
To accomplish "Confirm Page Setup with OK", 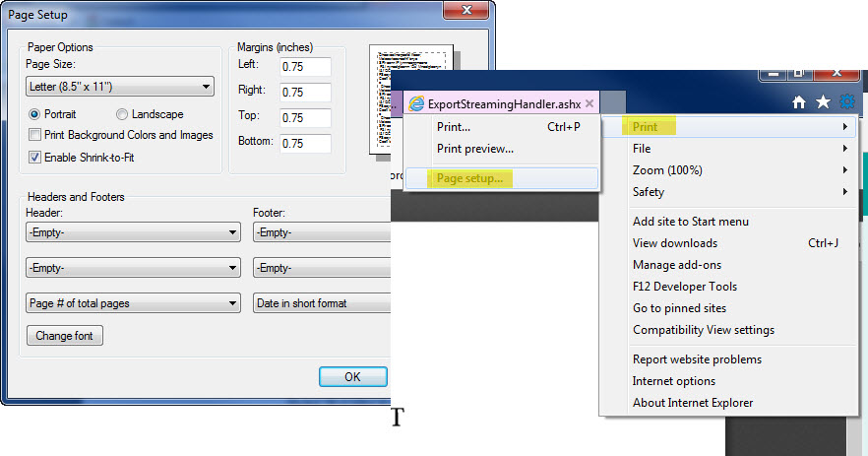I will click(x=352, y=377).
